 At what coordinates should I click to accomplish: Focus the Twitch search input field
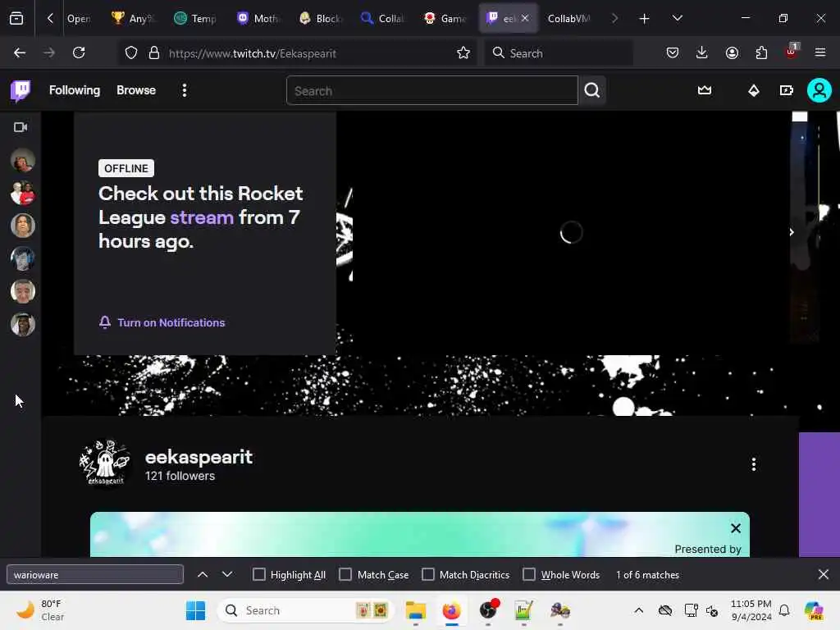(x=431, y=90)
